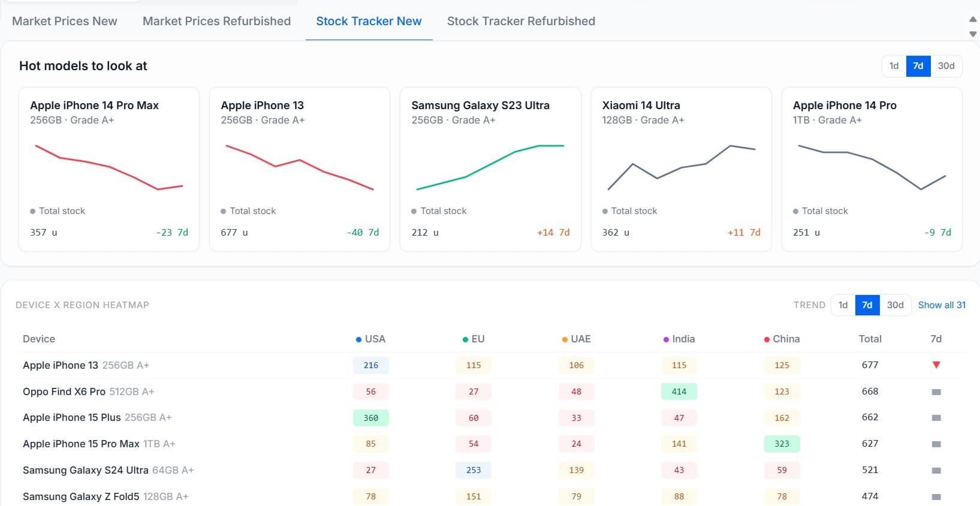Image resolution: width=980 pixels, height=506 pixels.
Task: Select the Oppo Find X6 Pro row
Action: (x=490, y=391)
